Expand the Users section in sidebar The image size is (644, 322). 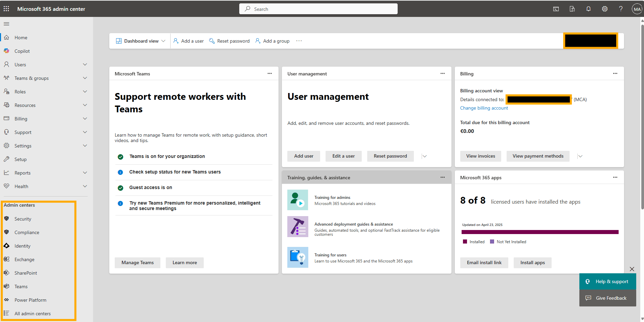[85, 64]
